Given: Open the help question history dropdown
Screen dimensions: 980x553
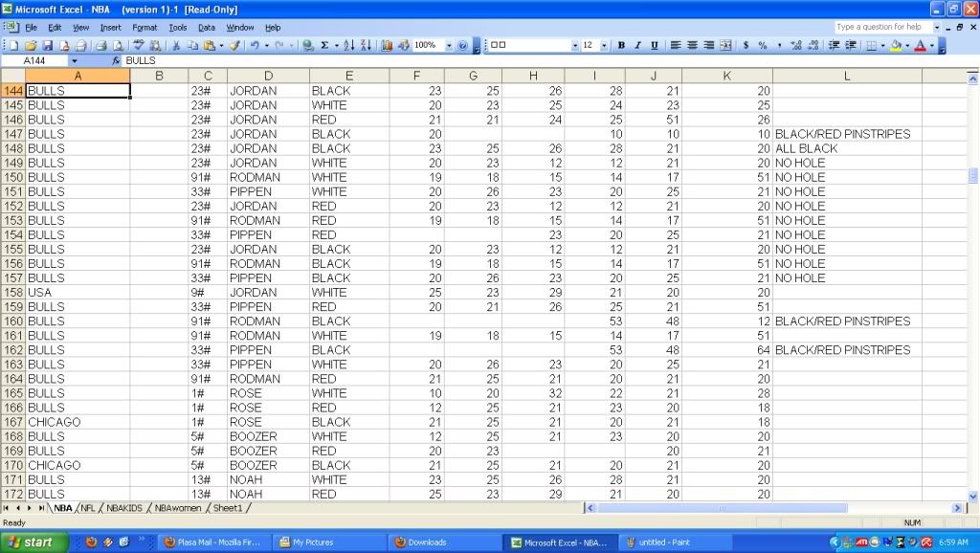Looking at the screenshot, I should coord(936,27).
